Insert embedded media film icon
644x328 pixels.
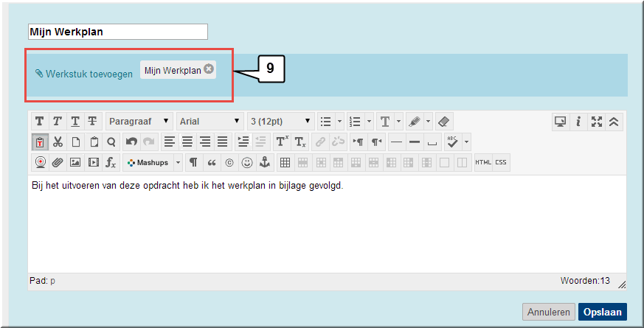click(93, 163)
